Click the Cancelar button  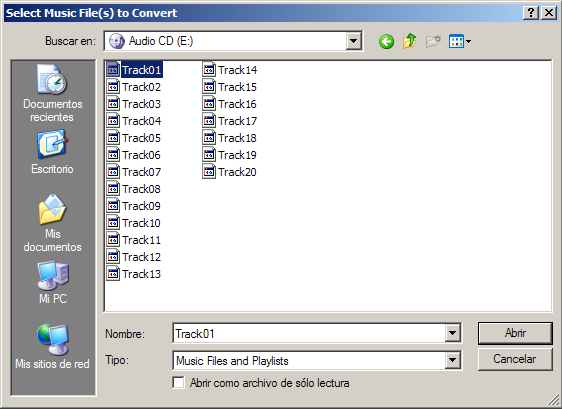click(515, 359)
